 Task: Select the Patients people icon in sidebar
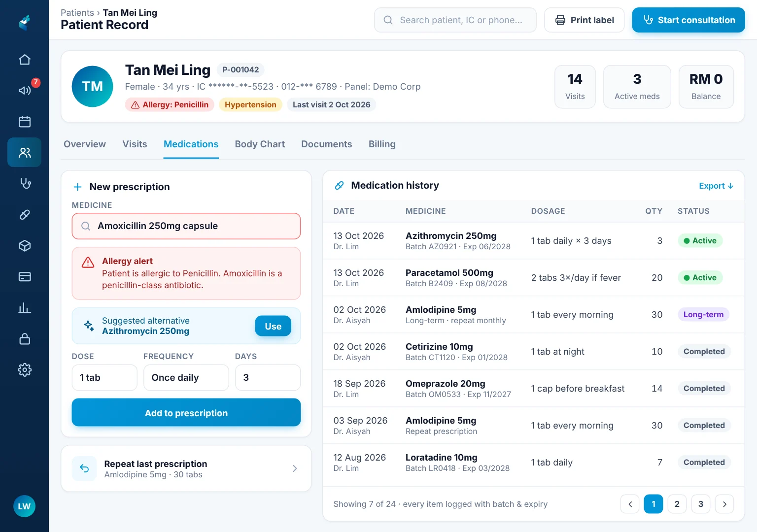(x=25, y=152)
